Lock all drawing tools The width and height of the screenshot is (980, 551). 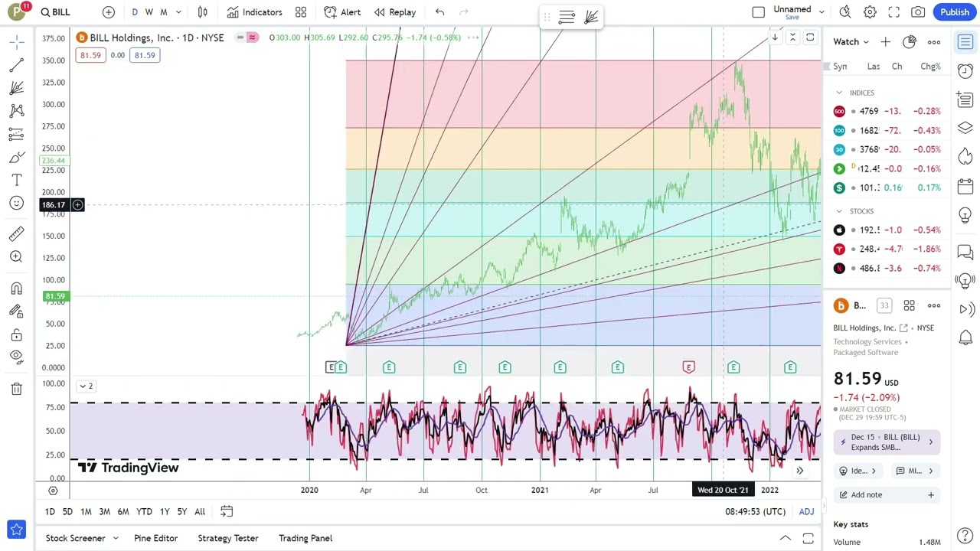pyautogui.click(x=16, y=334)
